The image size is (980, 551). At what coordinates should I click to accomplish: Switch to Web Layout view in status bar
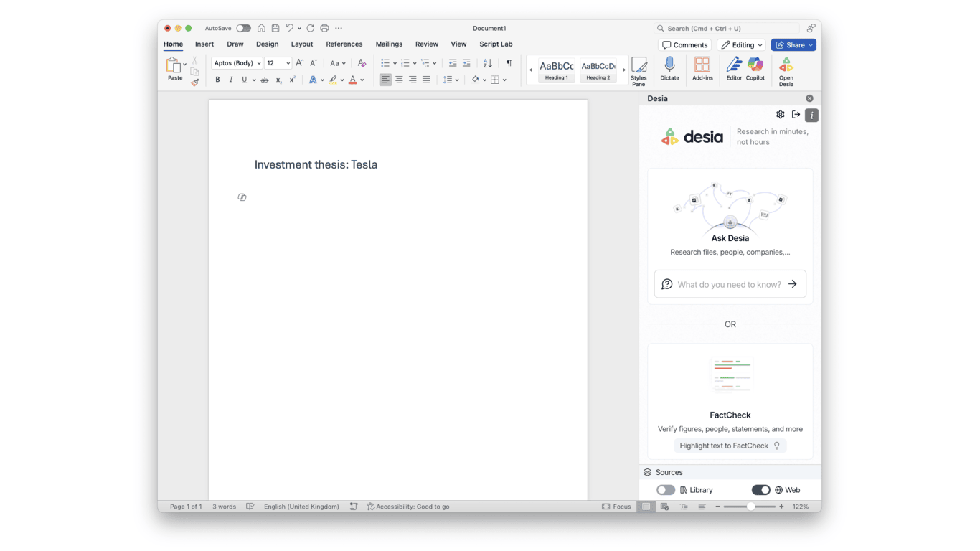665,507
